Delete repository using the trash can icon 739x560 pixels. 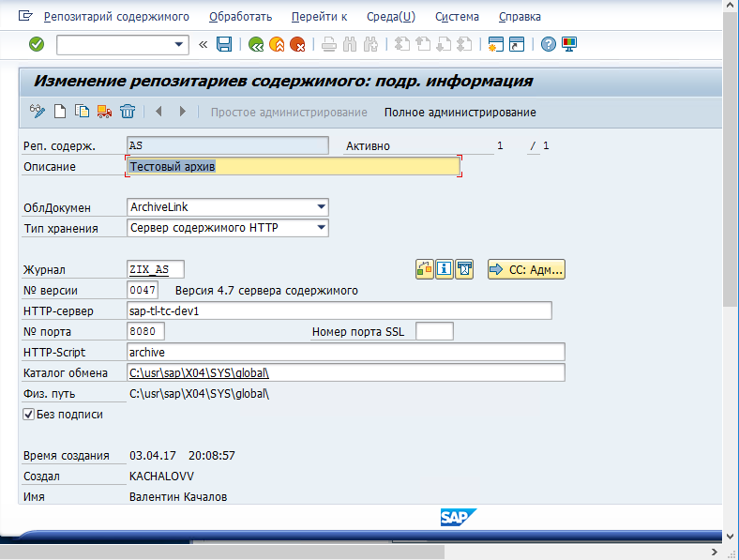(128, 112)
